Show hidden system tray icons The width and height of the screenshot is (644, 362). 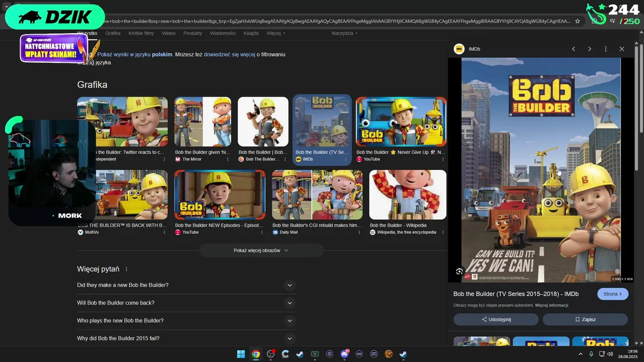580,354
